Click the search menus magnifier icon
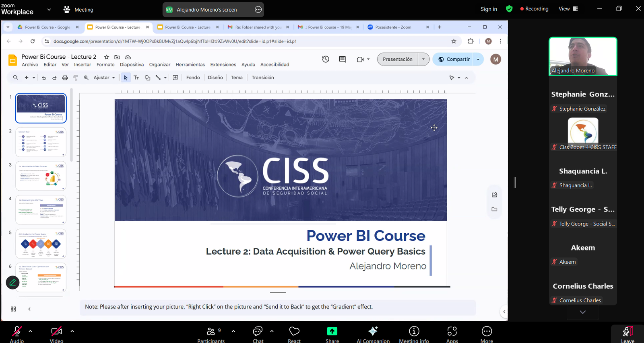 click(x=15, y=78)
